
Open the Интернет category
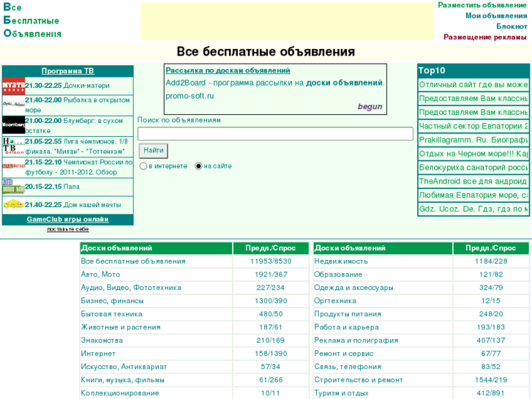tap(98, 354)
